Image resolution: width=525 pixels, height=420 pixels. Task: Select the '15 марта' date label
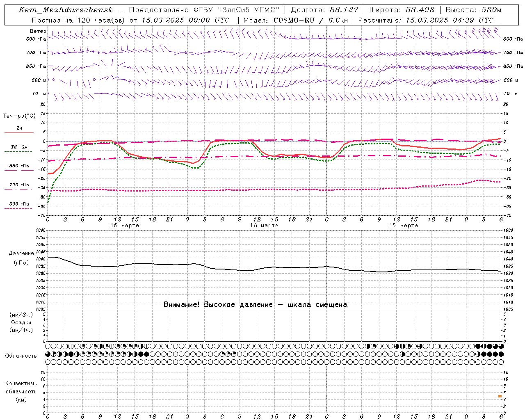(x=125, y=226)
